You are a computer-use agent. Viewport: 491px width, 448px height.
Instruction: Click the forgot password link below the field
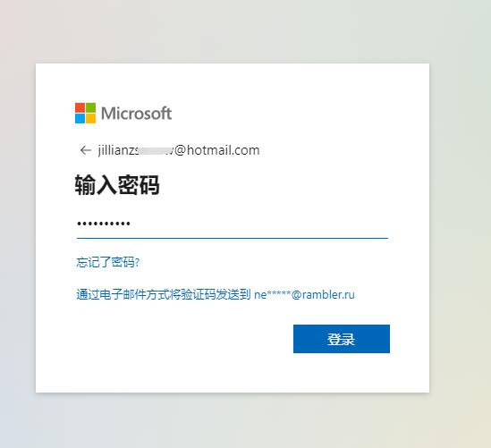(107, 262)
